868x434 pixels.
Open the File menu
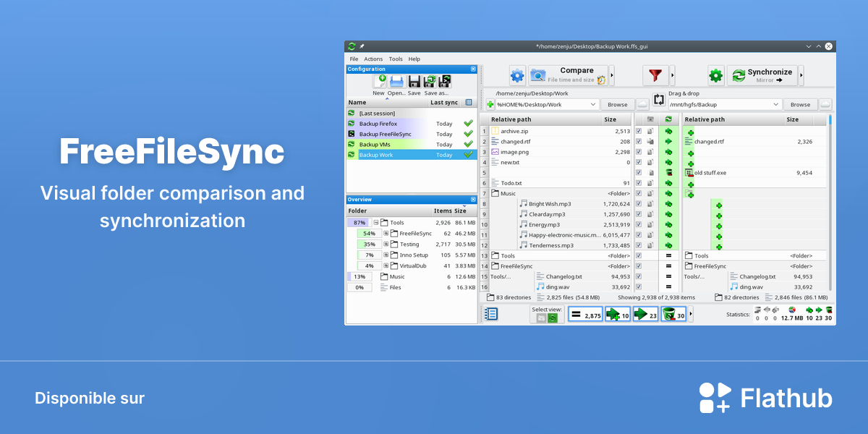(x=354, y=59)
